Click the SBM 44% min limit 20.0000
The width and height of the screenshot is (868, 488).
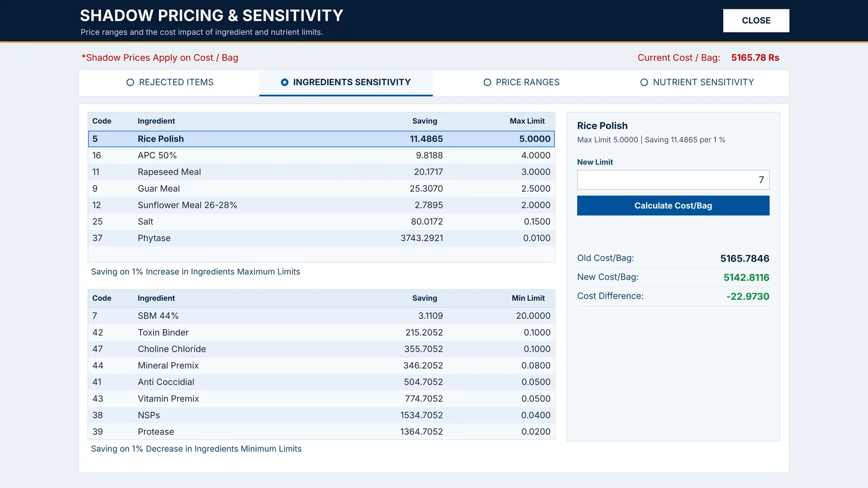pos(533,316)
